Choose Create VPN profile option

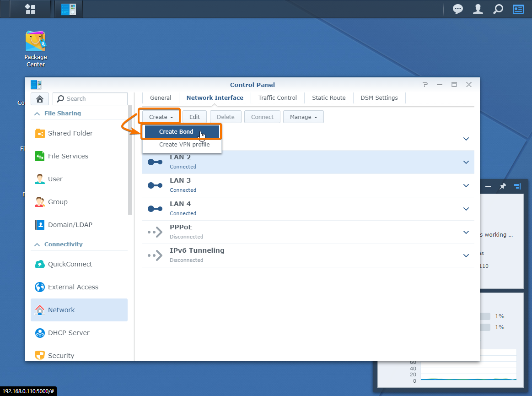[x=184, y=145]
